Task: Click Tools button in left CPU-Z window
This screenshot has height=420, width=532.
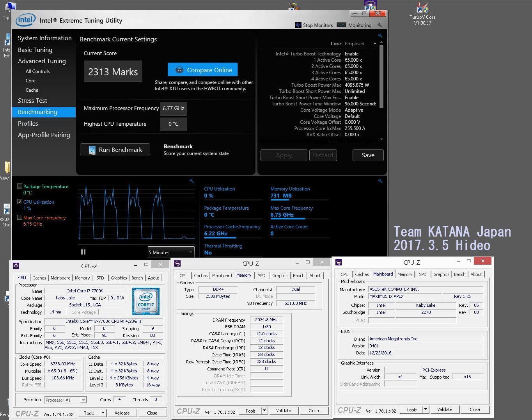Action: 89,413
